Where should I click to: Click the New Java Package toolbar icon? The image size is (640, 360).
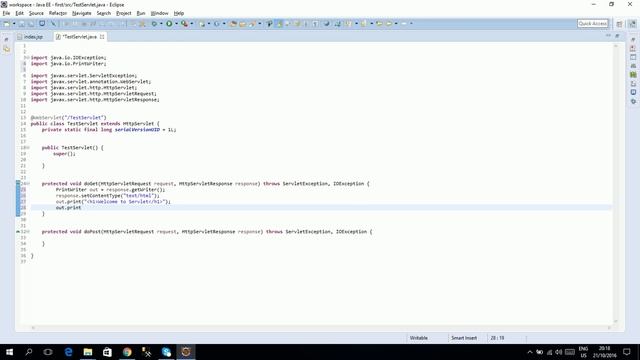click(202, 24)
